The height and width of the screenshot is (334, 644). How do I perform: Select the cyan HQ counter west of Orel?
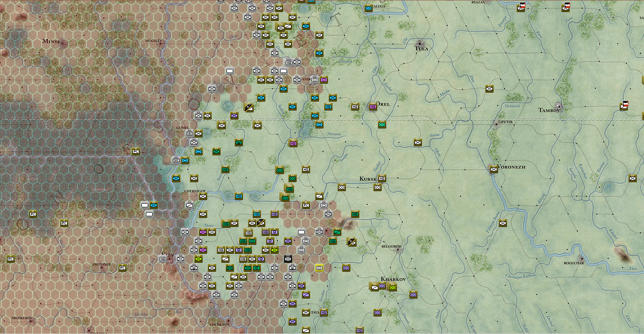pos(328,107)
